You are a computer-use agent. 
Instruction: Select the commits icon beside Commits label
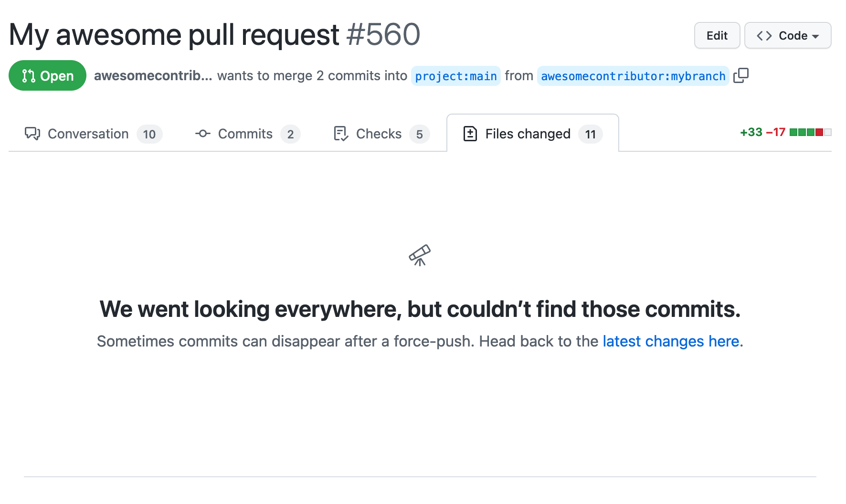[x=202, y=134]
